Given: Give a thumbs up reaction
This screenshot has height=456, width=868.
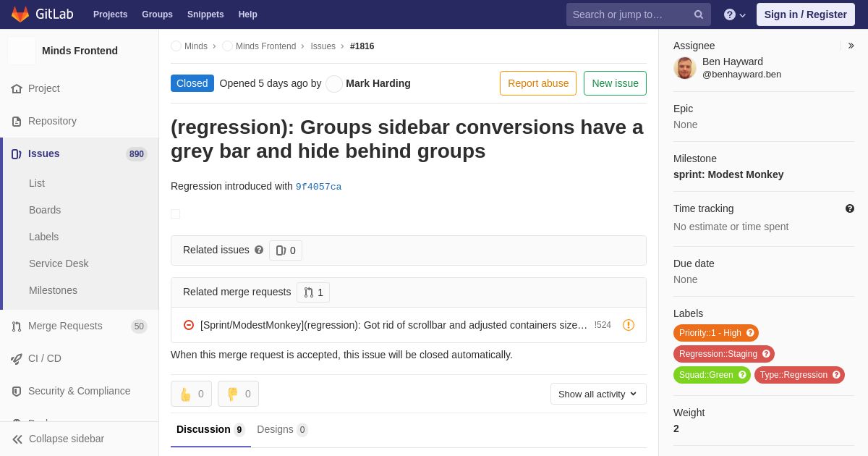Looking at the screenshot, I should 191,394.
